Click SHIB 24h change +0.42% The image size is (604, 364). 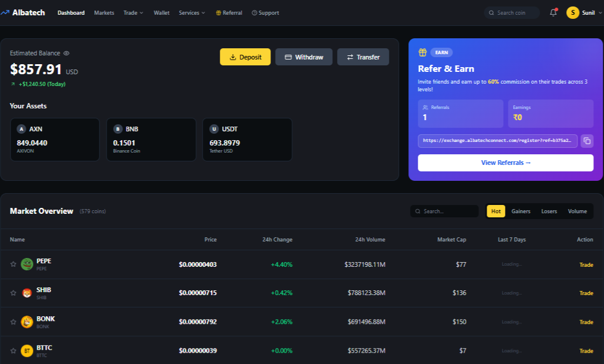coord(282,293)
